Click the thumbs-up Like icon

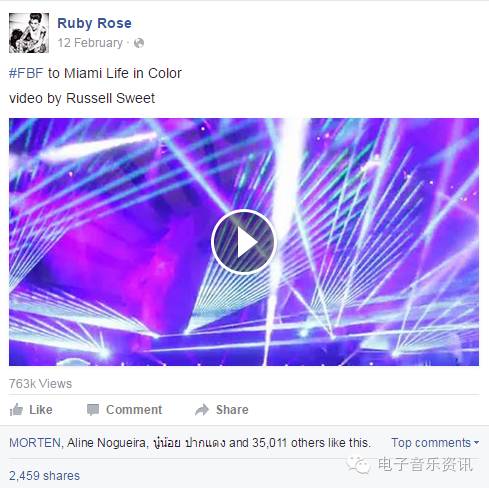16,409
